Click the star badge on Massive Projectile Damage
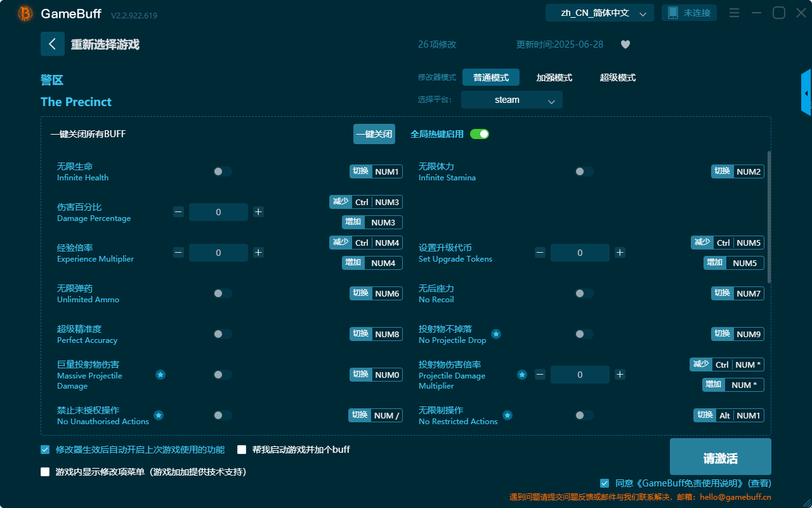The image size is (812, 508). pos(160,375)
